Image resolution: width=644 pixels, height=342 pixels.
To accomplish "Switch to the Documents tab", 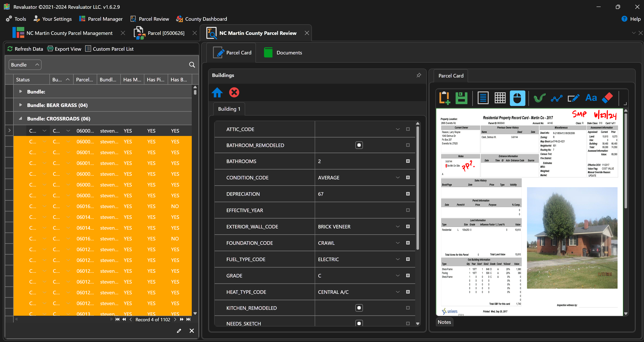I will (x=283, y=53).
